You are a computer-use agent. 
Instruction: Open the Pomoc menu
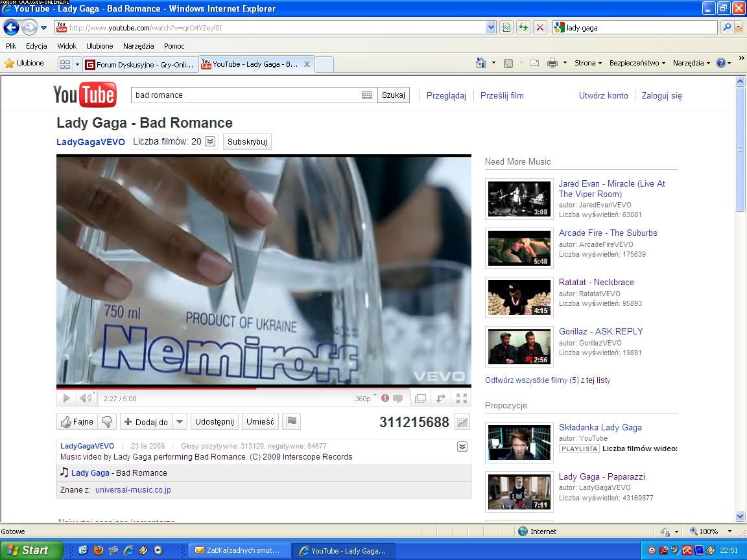174,46
